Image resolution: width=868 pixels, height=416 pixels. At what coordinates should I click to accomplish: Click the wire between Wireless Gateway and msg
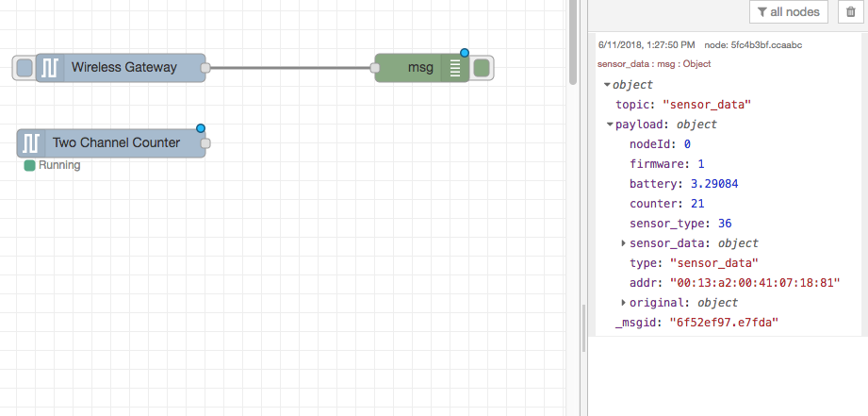coord(290,68)
